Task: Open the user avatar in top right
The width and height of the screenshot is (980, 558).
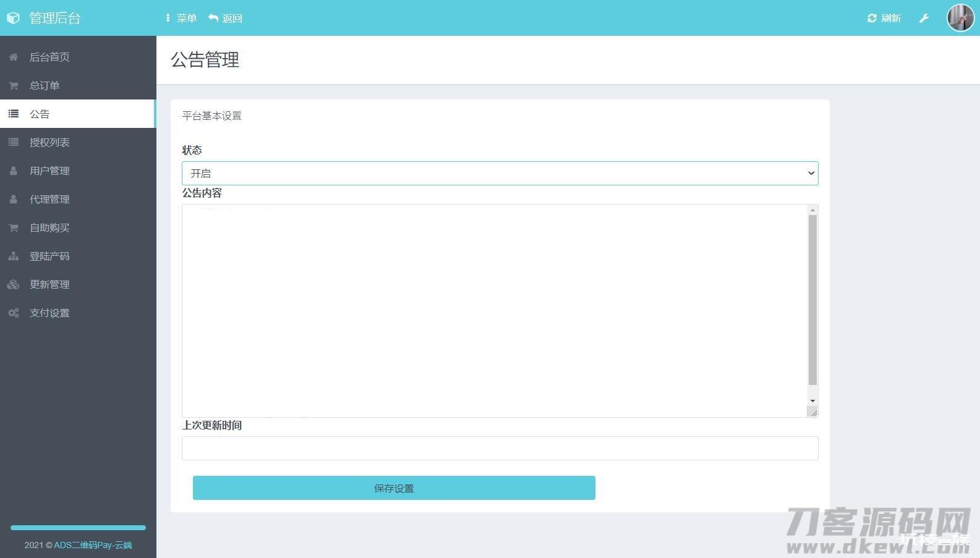Action: (x=960, y=17)
